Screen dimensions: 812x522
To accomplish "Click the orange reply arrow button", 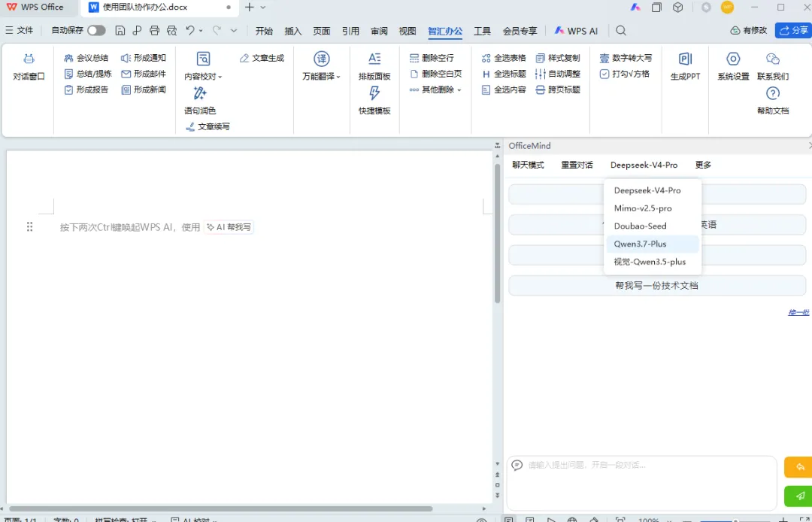I will coord(799,467).
